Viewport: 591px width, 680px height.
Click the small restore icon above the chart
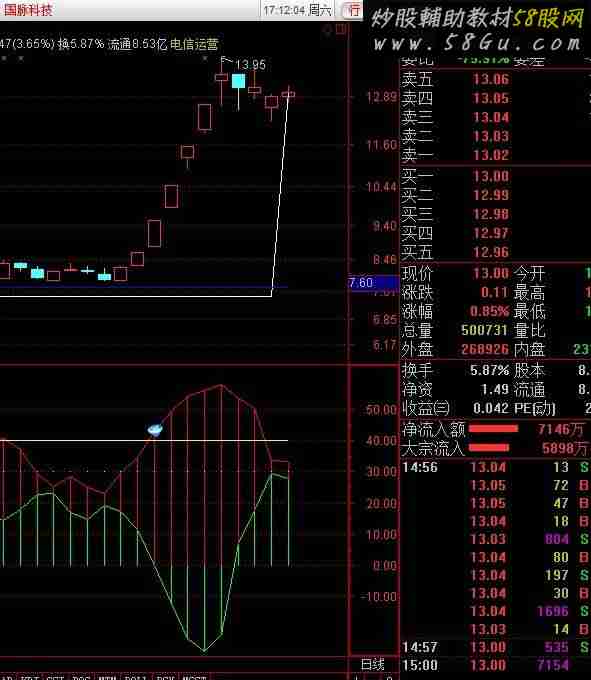tap(341, 29)
